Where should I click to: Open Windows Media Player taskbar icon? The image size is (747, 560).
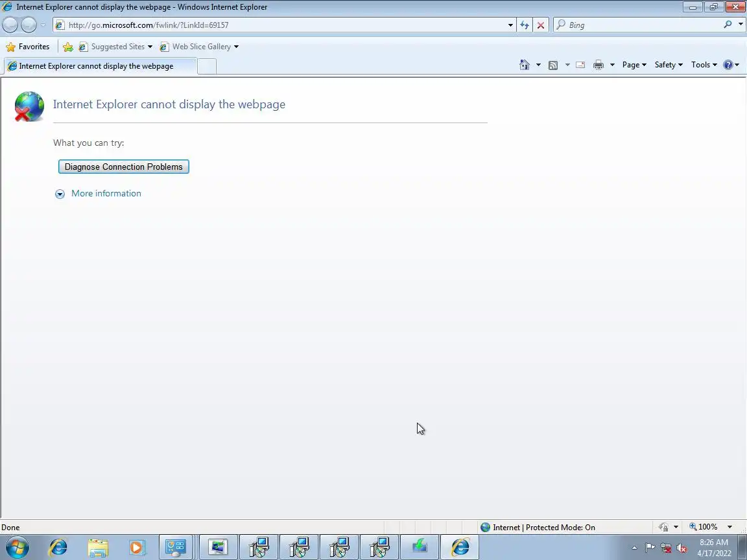[x=136, y=547]
